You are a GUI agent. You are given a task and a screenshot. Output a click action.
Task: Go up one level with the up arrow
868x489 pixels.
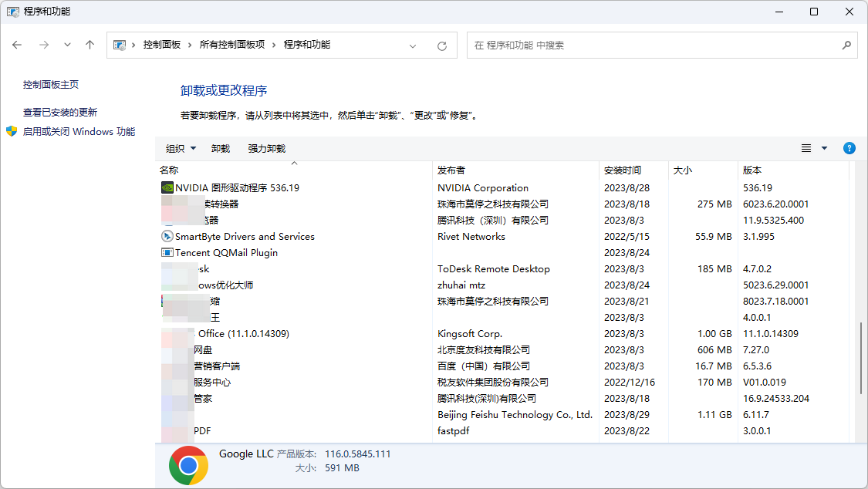(90, 45)
